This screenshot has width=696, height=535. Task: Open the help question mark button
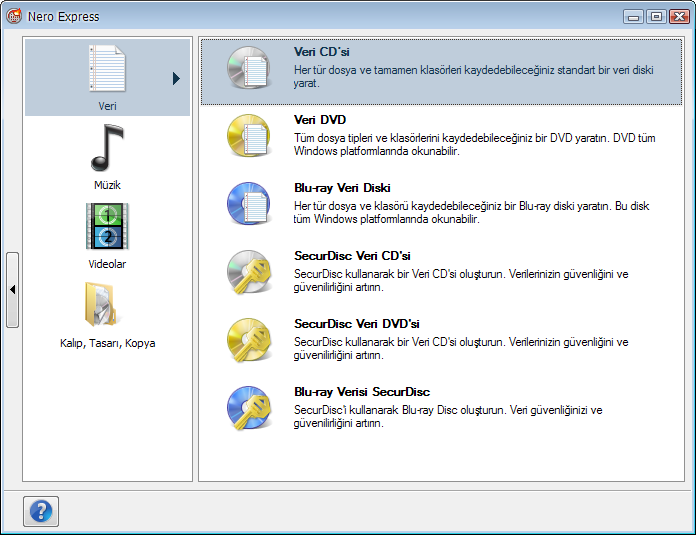[x=41, y=511]
